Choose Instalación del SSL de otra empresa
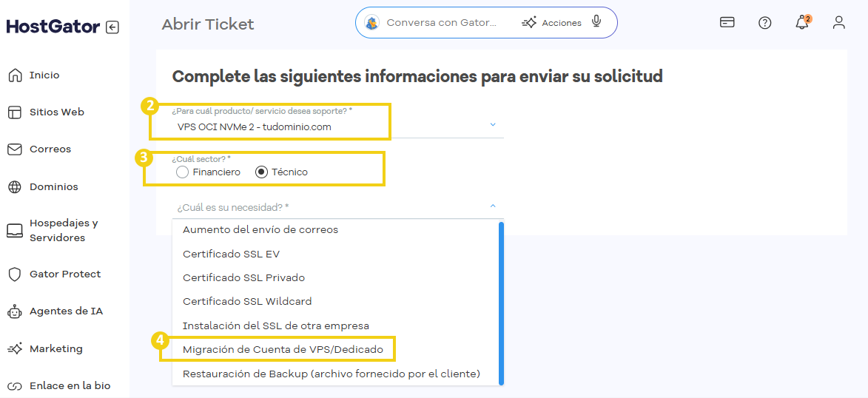 [x=335, y=326]
